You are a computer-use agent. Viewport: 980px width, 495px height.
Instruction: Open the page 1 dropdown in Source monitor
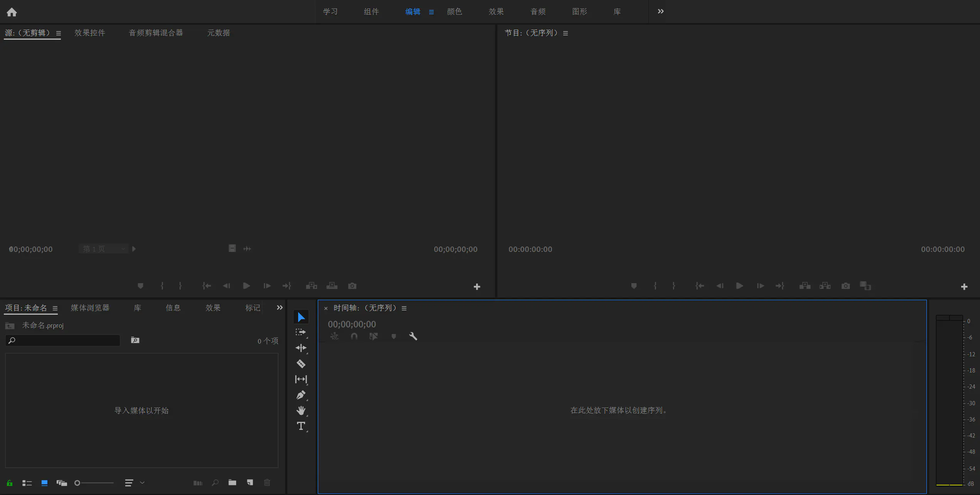tap(103, 249)
